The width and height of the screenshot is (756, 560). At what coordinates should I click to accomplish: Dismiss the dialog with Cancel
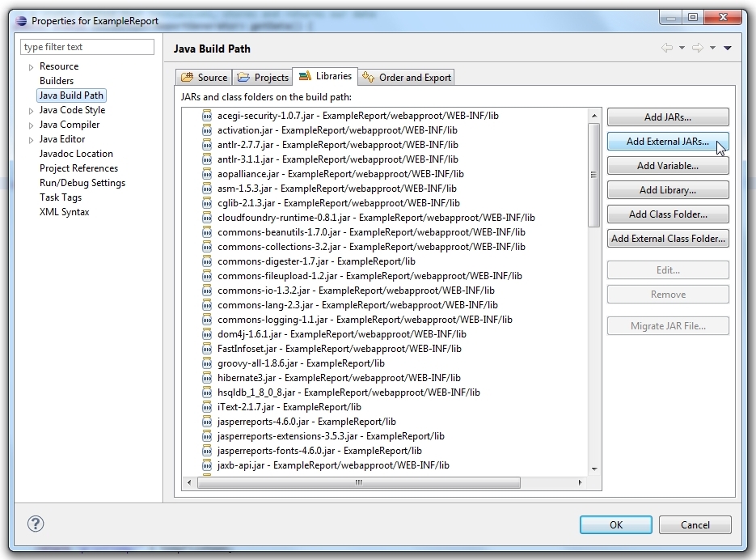(x=695, y=524)
